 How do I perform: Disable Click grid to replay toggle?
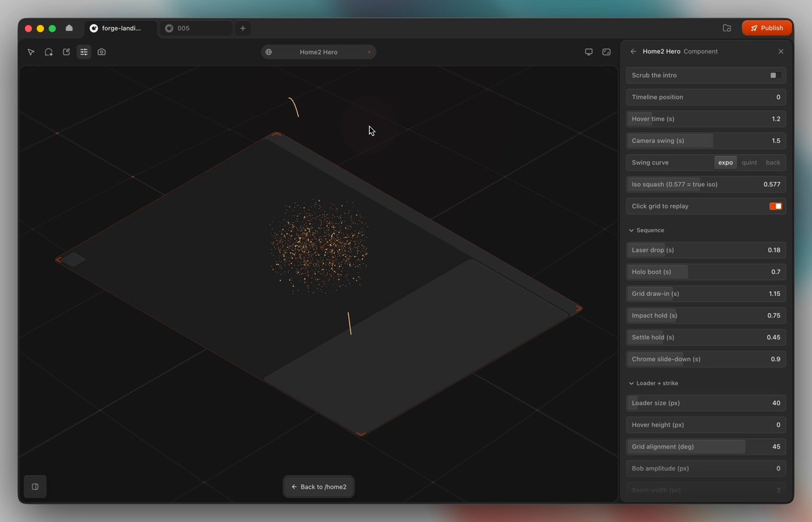point(775,206)
